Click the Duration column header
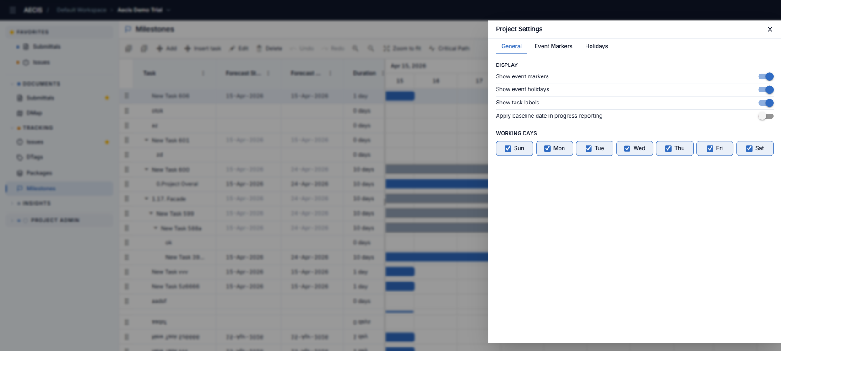The image size is (868, 390). tap(364, 73)
